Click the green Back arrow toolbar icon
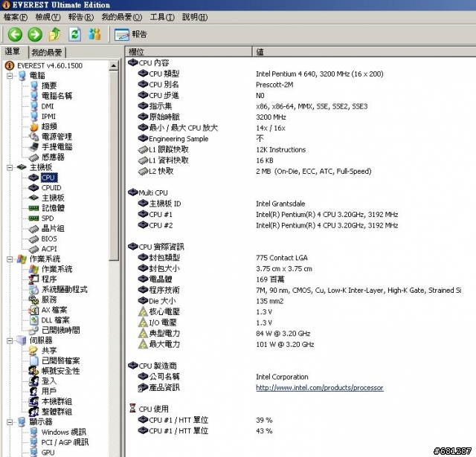The image size is (476, 457). pos(15,34)
